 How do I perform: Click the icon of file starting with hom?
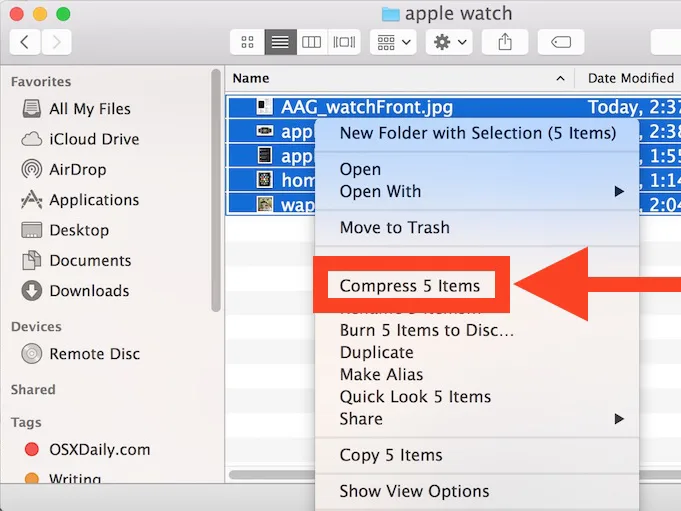coord(264,179)
